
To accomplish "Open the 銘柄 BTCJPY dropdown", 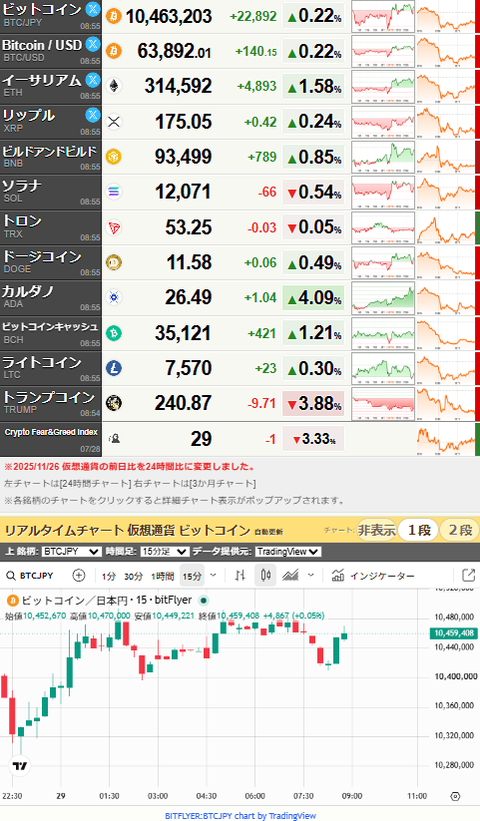I will 72,551.
